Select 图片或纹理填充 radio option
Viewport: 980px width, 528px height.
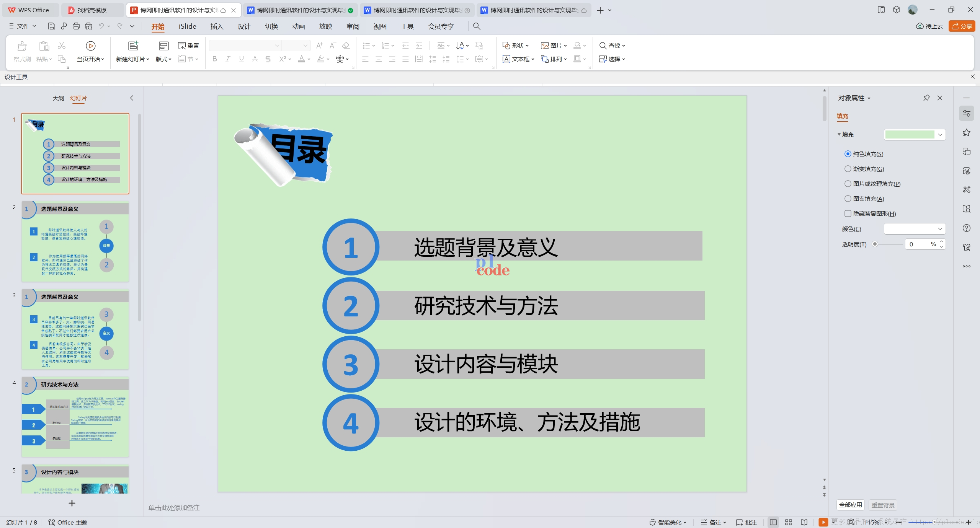[x=848, y=184]
